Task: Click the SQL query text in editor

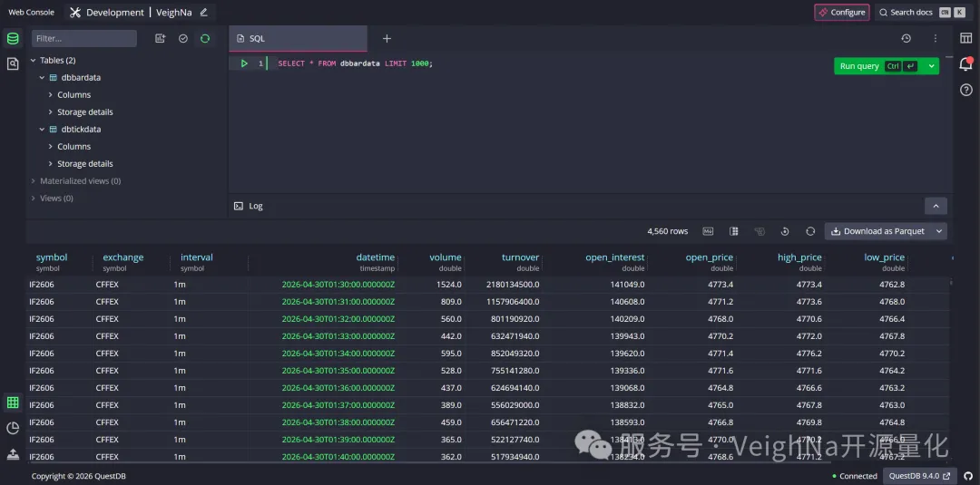Action: (355, 63)
